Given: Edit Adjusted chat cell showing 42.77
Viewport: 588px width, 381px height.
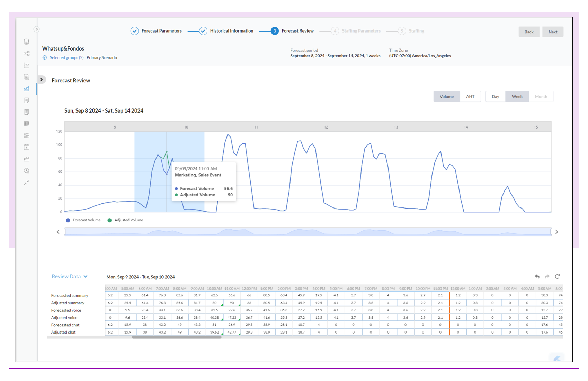Looking at the screenshot, I should (232, 332).
